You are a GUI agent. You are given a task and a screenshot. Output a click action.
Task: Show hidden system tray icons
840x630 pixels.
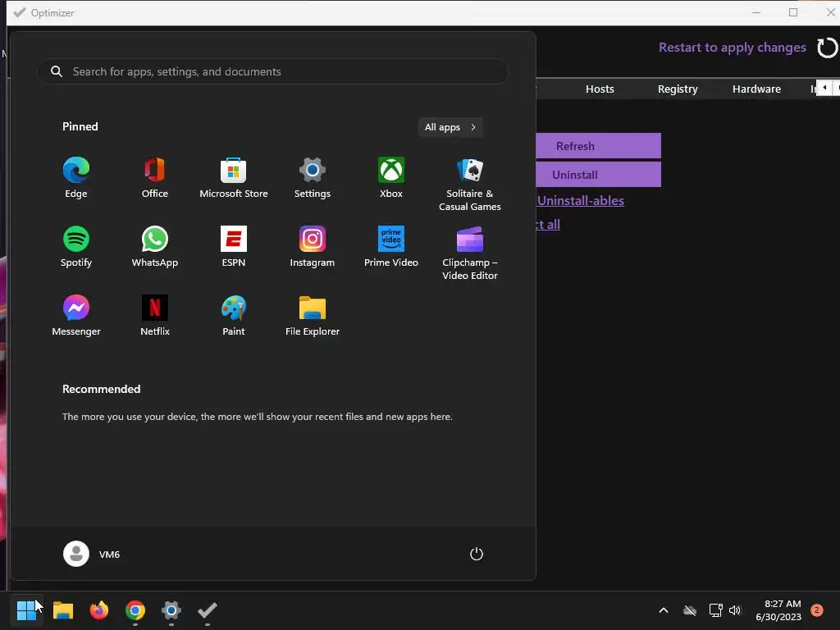point(663,610)
